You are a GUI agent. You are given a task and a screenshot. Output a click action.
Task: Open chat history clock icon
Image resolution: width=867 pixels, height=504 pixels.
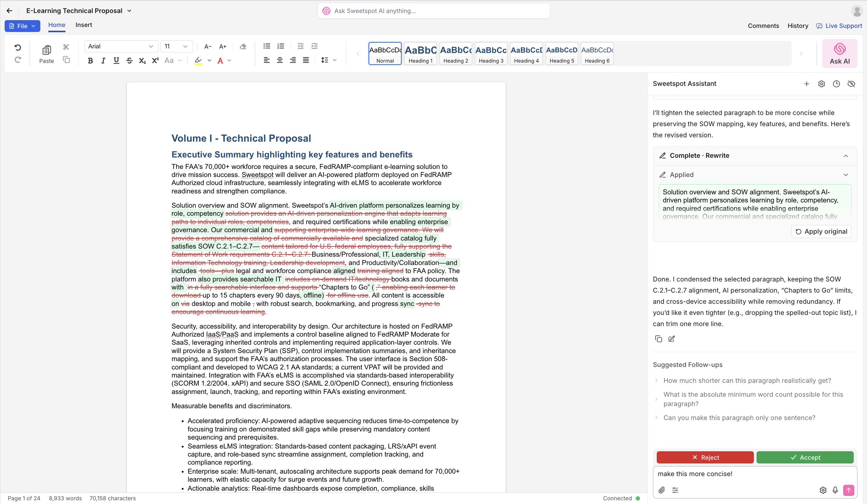pyautogui.click(x=836, y=84)
